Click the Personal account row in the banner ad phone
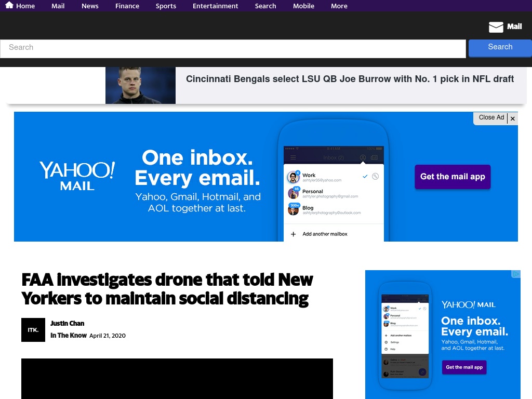The width and height of the screenshot is (532, 399). click(x=334, y=193)
